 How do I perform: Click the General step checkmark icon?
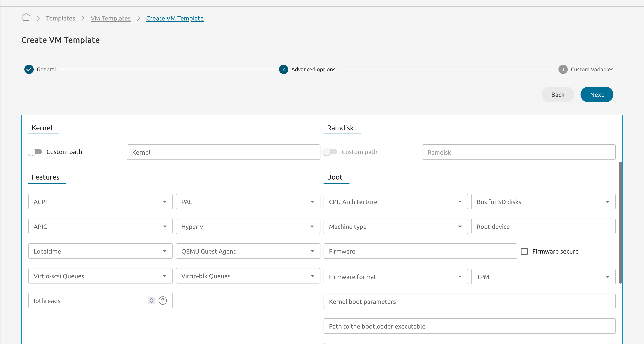[x=29, y=69]
